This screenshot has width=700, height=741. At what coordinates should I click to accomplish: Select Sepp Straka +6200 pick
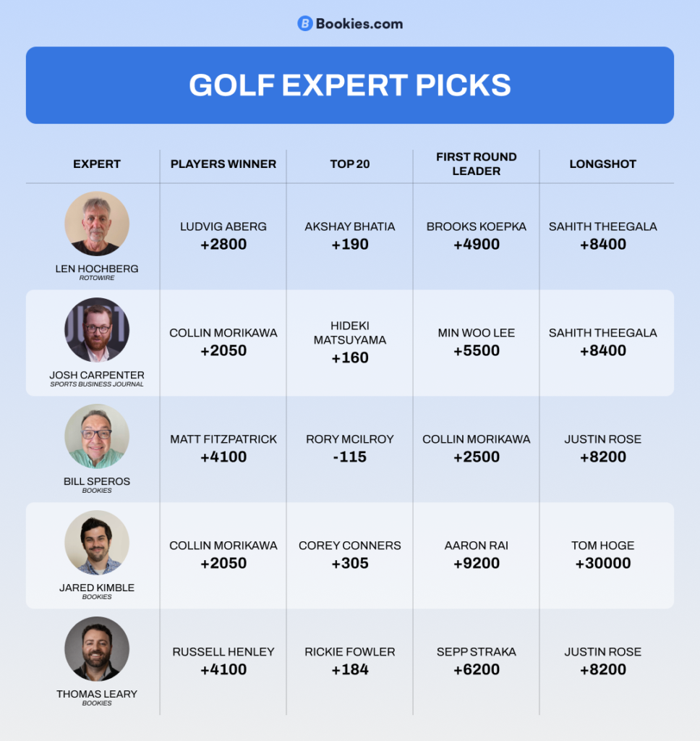pyautogui.click(x=477, y=661)
